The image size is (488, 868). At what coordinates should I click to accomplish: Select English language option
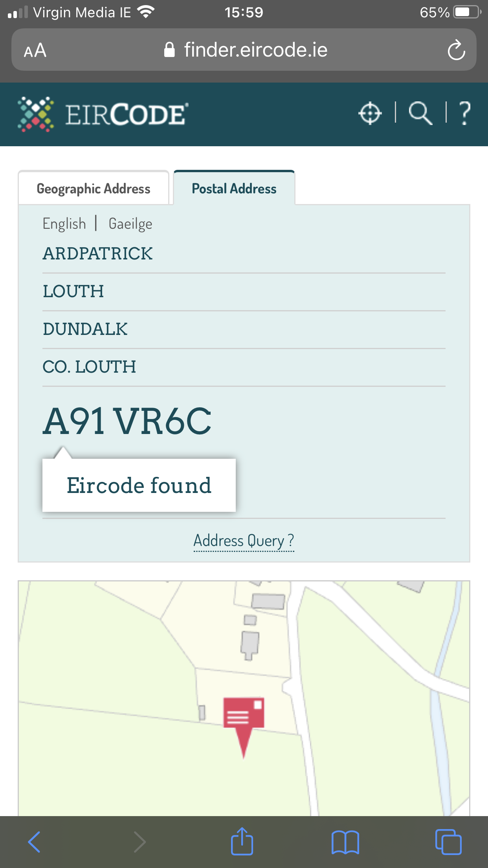pos(64,224)
